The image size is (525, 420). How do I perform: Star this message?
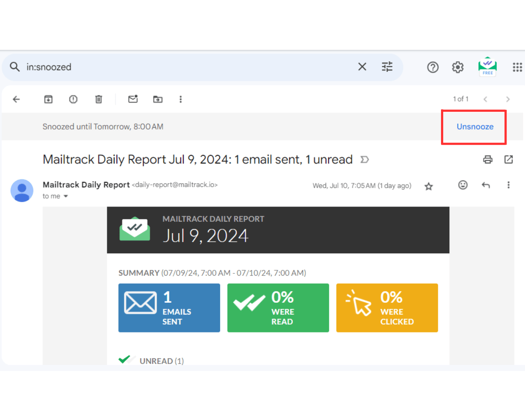[429, 186]
